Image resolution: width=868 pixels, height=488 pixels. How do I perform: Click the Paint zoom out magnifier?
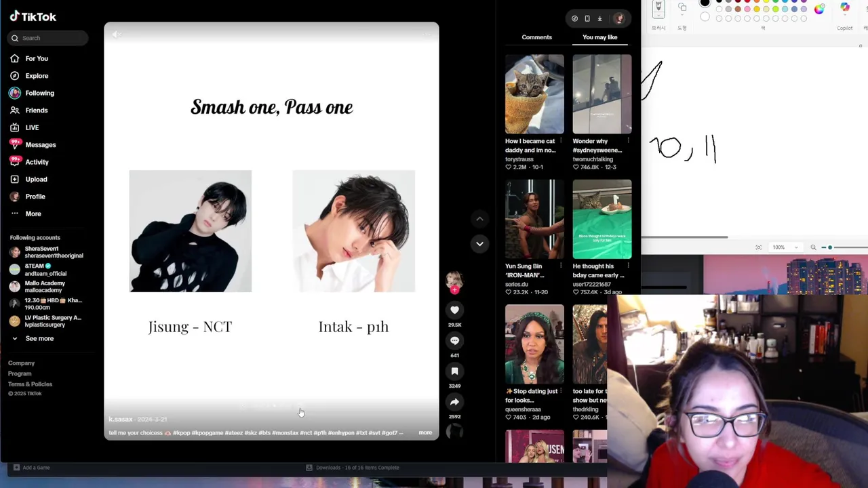click(x=814, y=247)
